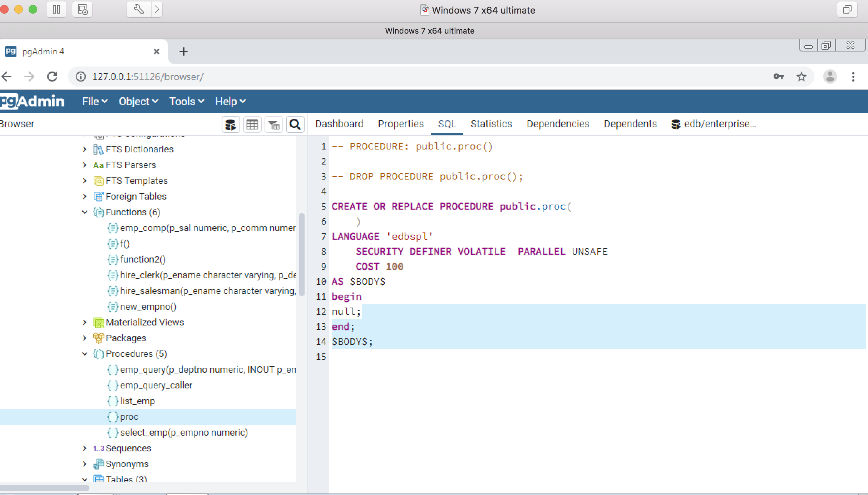Switch to the Statistics tab
The height and width of the screenshot is (495, 868).
pos(491,124)
